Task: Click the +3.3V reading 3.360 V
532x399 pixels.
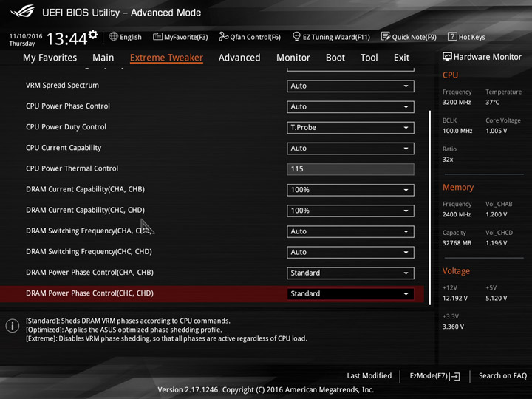Action: tap(453, 327)
